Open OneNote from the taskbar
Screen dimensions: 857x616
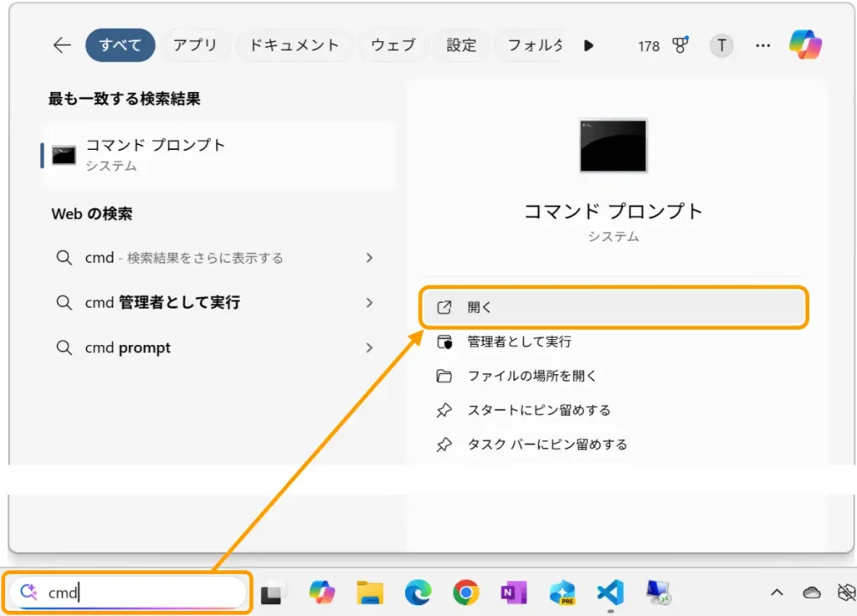tap(514, 593)
